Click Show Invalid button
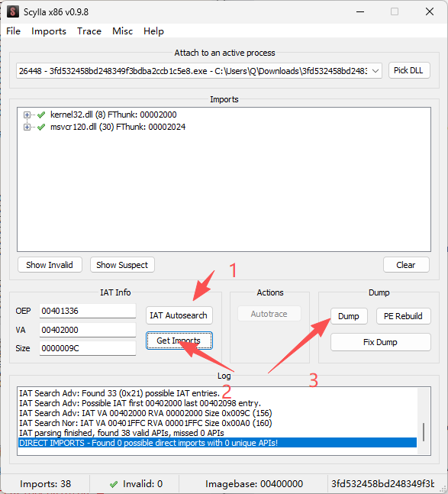Viewport: 448px width, 494px height. [50, 265]
